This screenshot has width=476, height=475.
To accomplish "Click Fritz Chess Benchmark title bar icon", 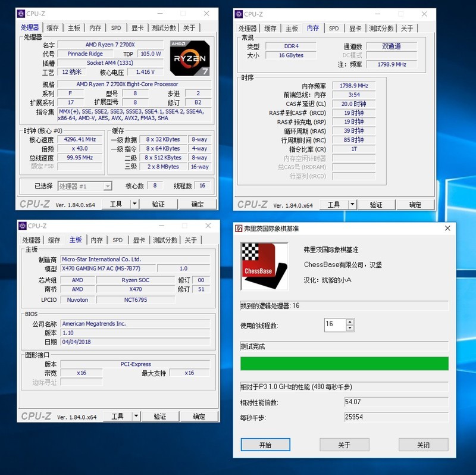I will pos(239,229).
